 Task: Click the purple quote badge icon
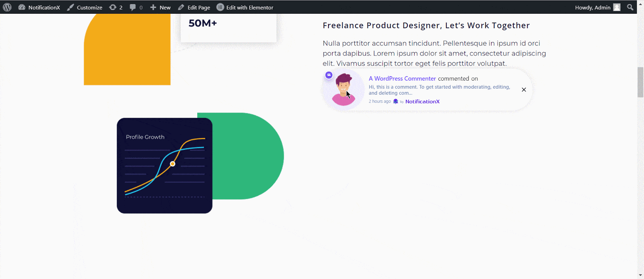click(x=329, y=75)
